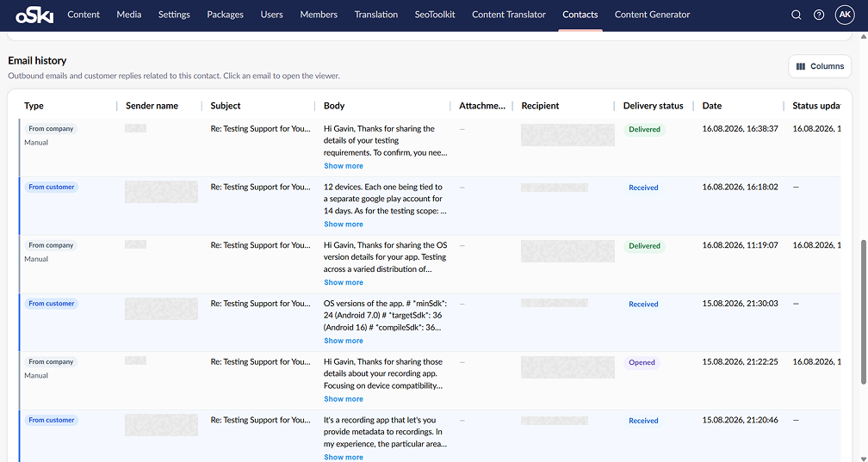The width and height of the screenshot is (868, 462).
Task: Show more of the 16:18:02 email body
Action: tap(344, 224)
